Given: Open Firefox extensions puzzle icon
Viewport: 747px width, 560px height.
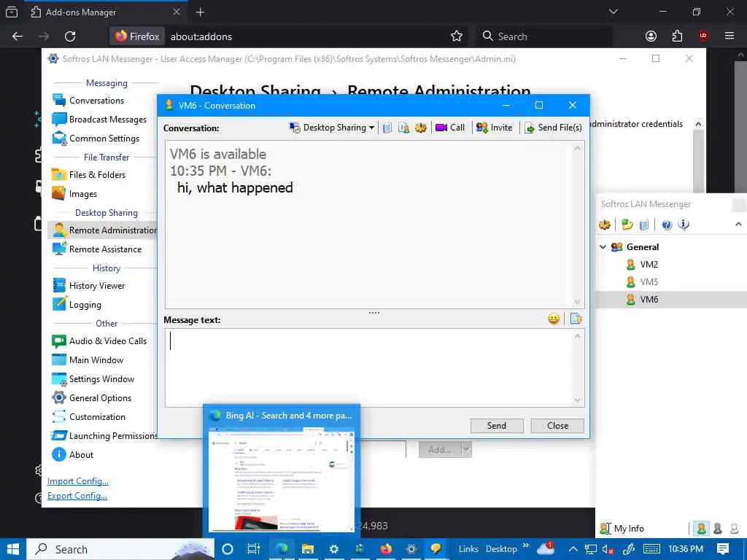Looking at the screenshot, I should pos(677,36).
